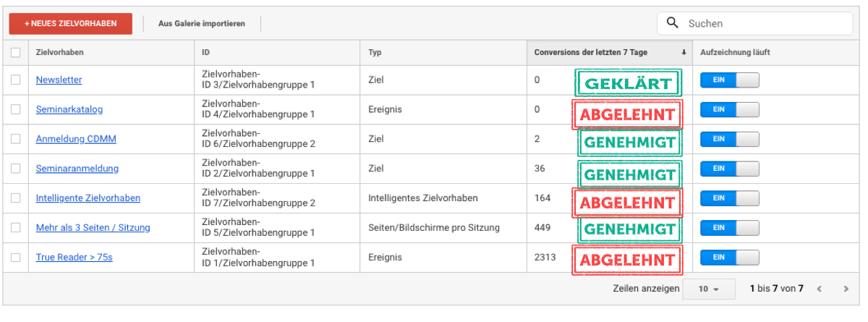Screen dimensions: 868x322
Task: Click the search magnifier icon
Action: [x=672, y=23]
